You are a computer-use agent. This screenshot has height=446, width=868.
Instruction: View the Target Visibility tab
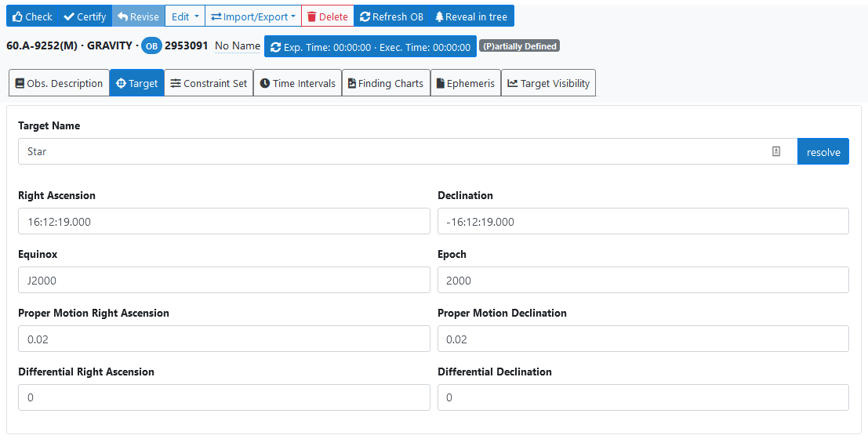pyautogui.click(x=548, y=83)
